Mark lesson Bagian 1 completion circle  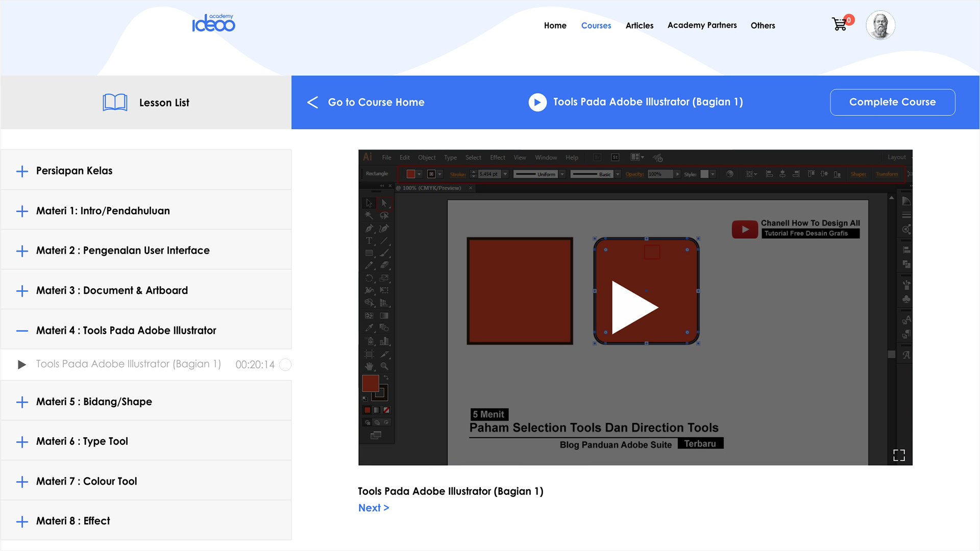coord(286,365)
